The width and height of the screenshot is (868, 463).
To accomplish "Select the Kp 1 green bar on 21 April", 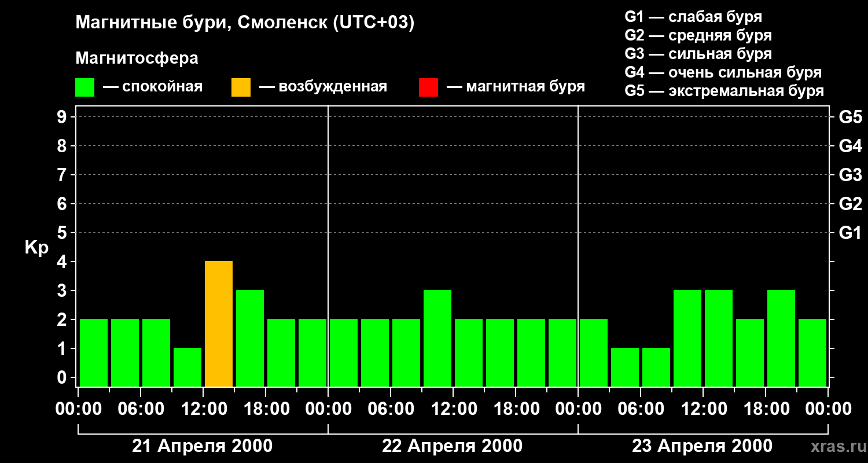I will 187,367.
